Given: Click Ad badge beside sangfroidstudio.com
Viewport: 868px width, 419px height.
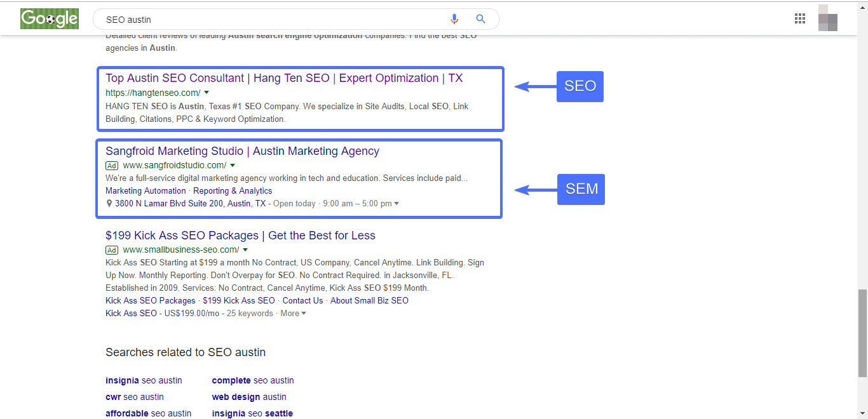Looking at the screenshot, I should 112,166.
